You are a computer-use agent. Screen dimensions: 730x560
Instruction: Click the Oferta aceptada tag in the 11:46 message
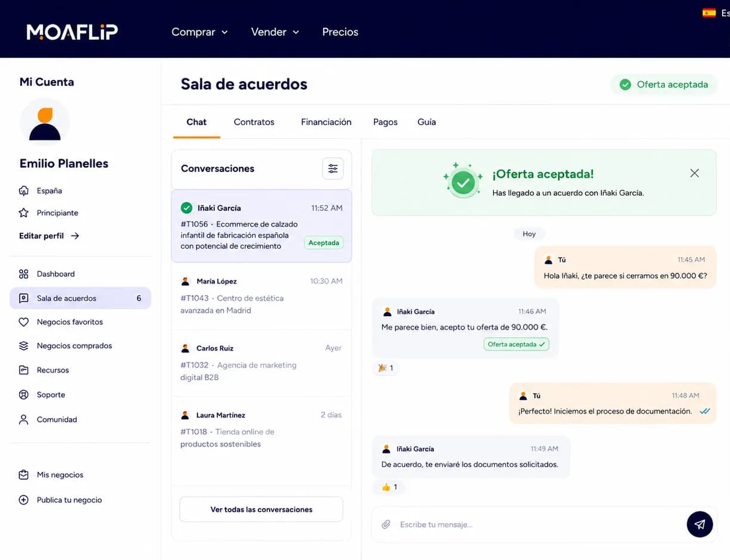coord(516,345)
